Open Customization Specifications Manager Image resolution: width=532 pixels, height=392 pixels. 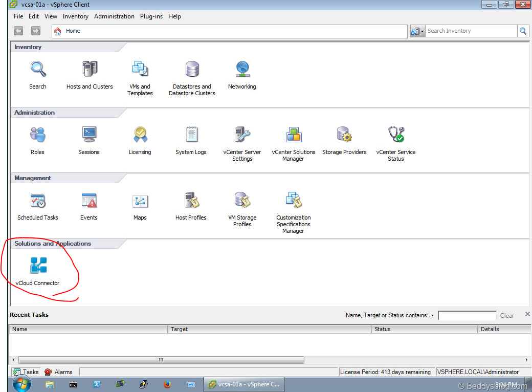294,200
